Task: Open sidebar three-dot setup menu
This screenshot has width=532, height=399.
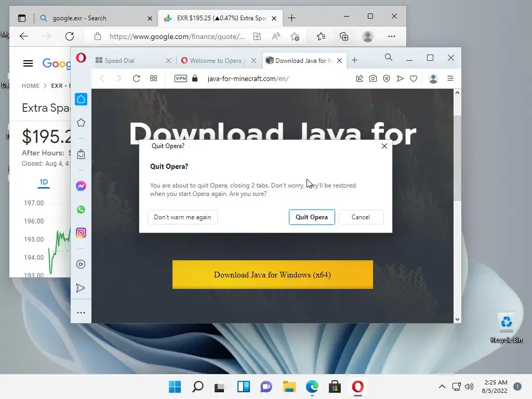Action: (81, 313)
